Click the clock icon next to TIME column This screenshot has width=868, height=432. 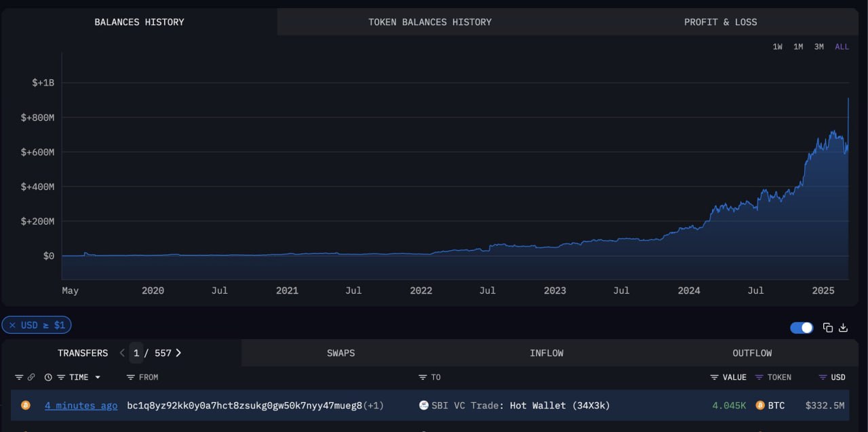(x=47, y=378)
